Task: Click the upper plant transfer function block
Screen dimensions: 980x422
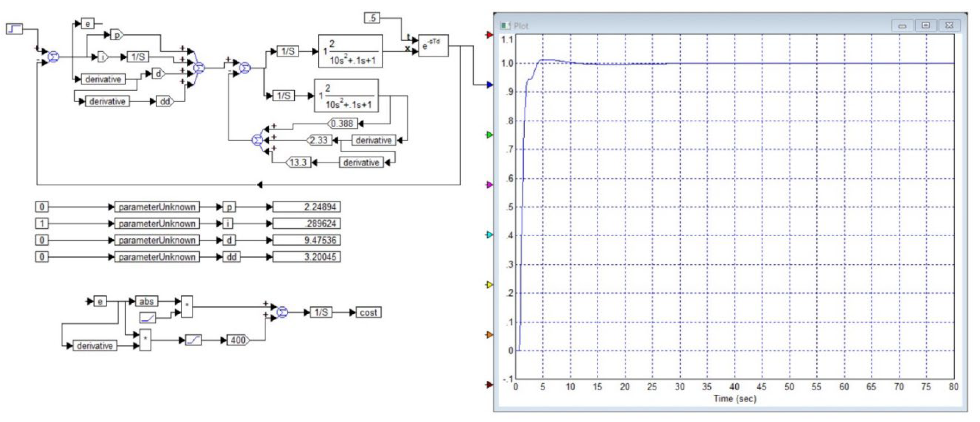Action: pos(350,51)
